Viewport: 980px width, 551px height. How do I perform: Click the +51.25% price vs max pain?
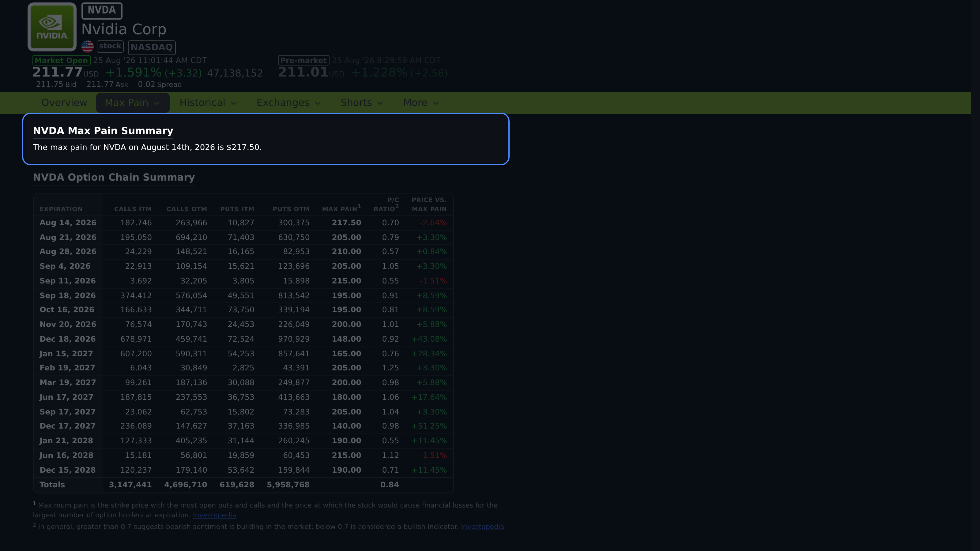coord(429,426)
